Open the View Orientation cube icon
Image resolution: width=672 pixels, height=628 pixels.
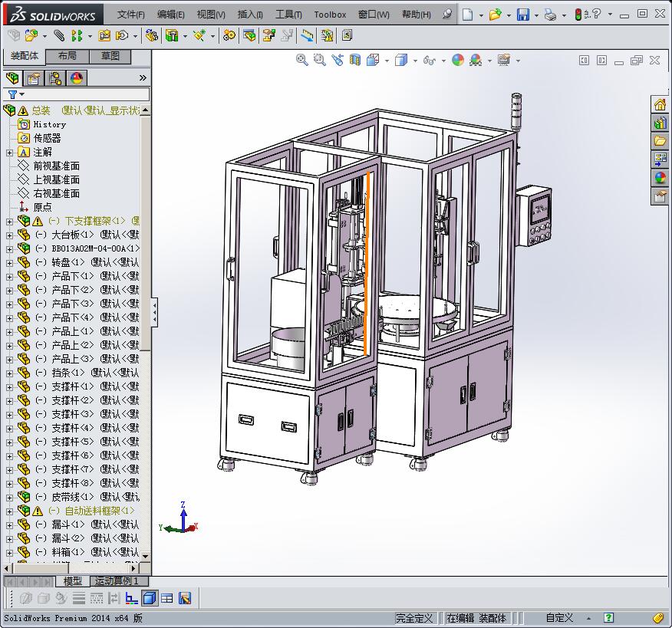(373, 60)
